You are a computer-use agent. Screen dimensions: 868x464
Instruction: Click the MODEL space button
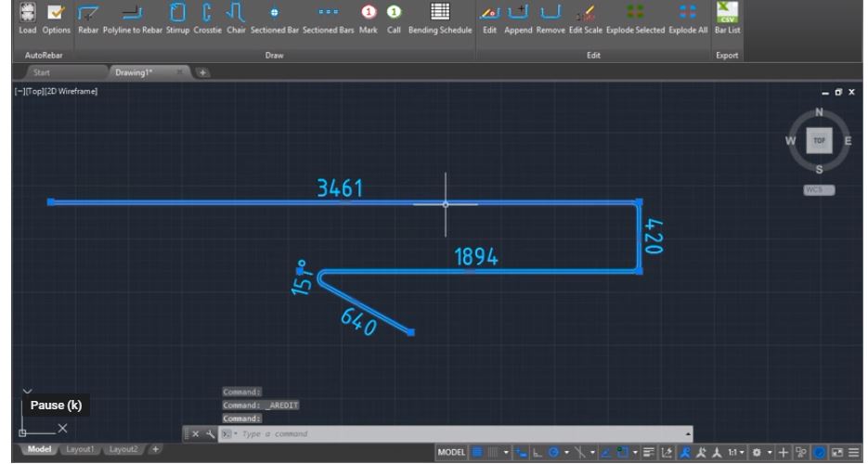451,452
